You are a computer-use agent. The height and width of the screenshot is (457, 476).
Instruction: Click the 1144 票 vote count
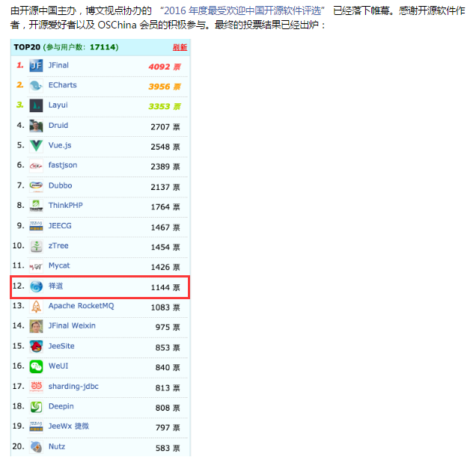[x=165, y=288]
